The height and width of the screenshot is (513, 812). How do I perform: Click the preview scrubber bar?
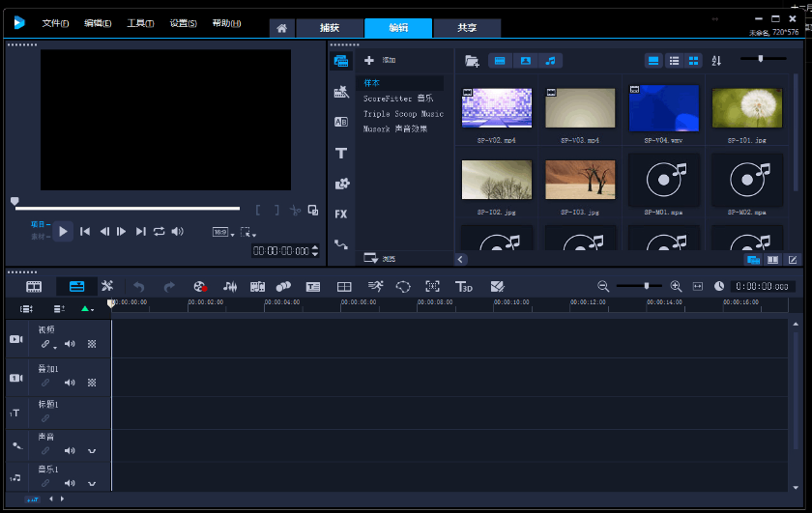[128, 208]
